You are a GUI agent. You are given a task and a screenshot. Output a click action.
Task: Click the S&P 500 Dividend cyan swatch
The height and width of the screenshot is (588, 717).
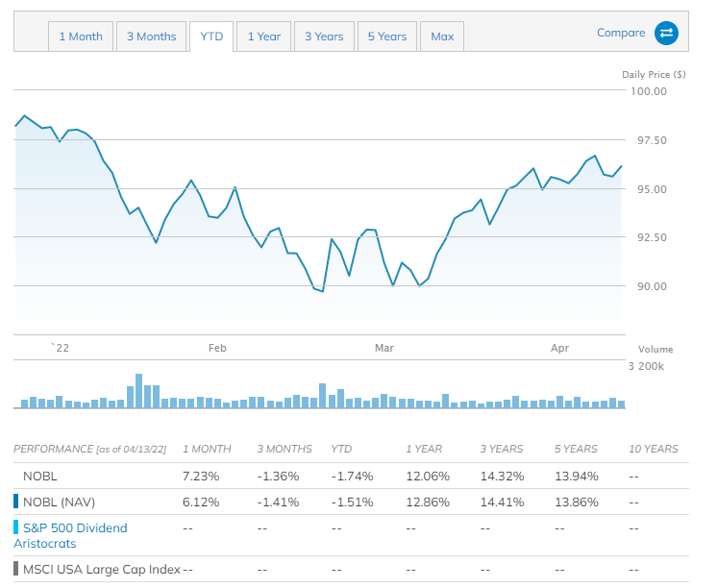pos(16,527)
